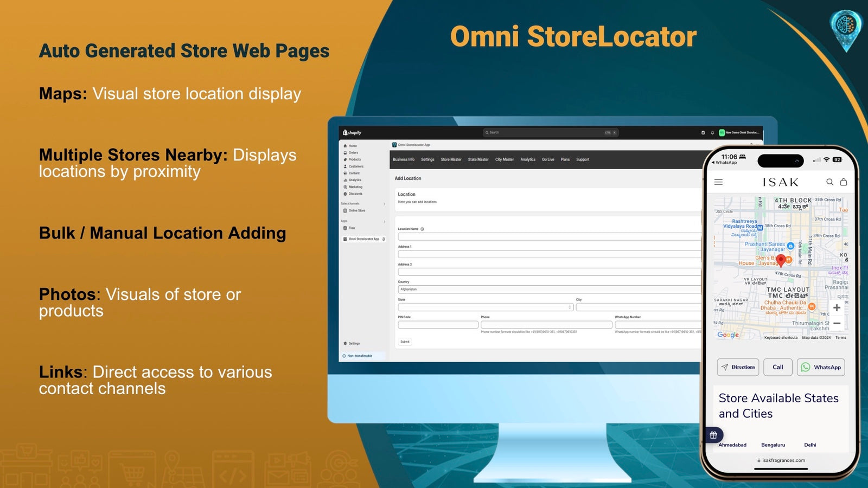Click the red store pin on the map
868x488 pixels.
(x=781, y=260)
